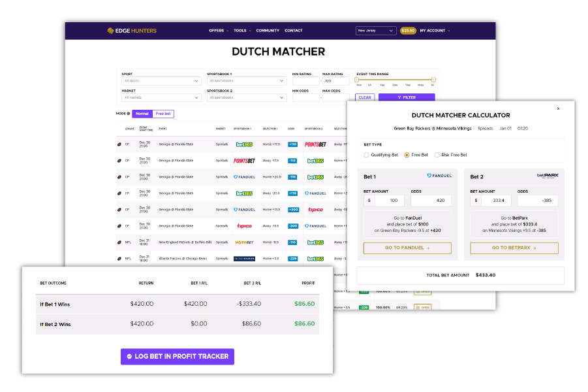588x392 pixels.
Task: Click the Min Rating input field
Action: coord(306,81)
